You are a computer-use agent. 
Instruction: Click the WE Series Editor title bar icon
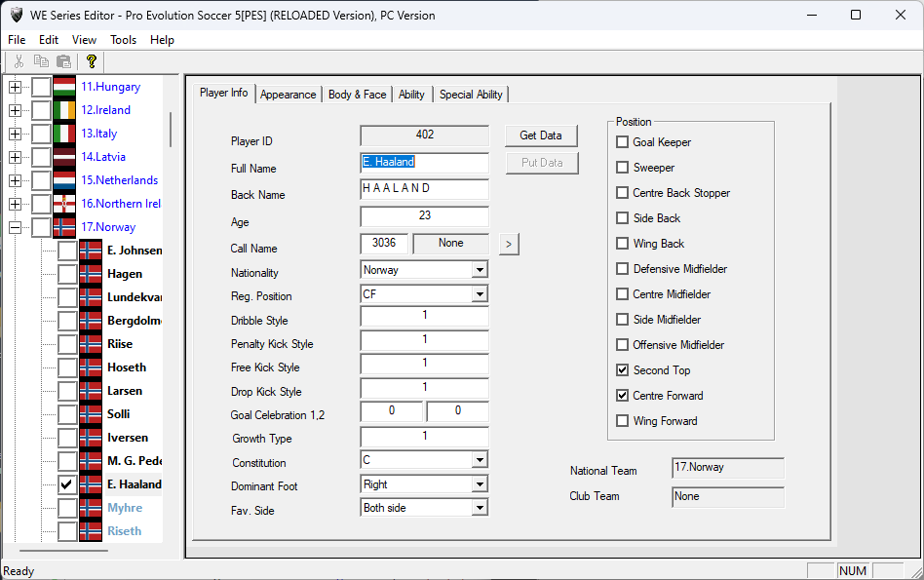click(17, 15)
